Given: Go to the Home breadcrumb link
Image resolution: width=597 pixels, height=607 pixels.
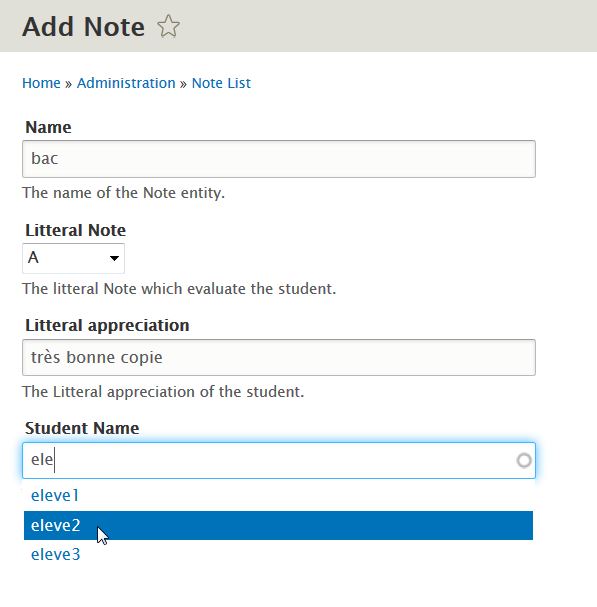Looking at the screenshot, I should pos(41,83).
